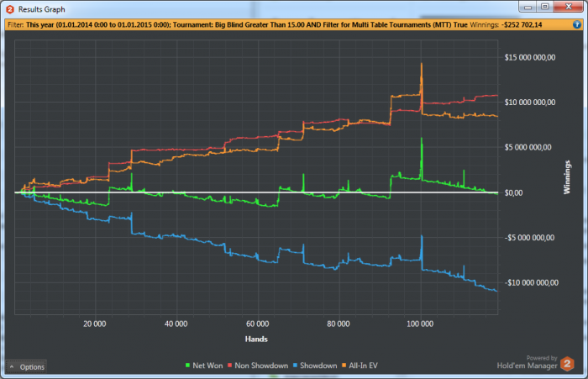Click the Options caret arrow
588x379 pixels.
point(12,366)
